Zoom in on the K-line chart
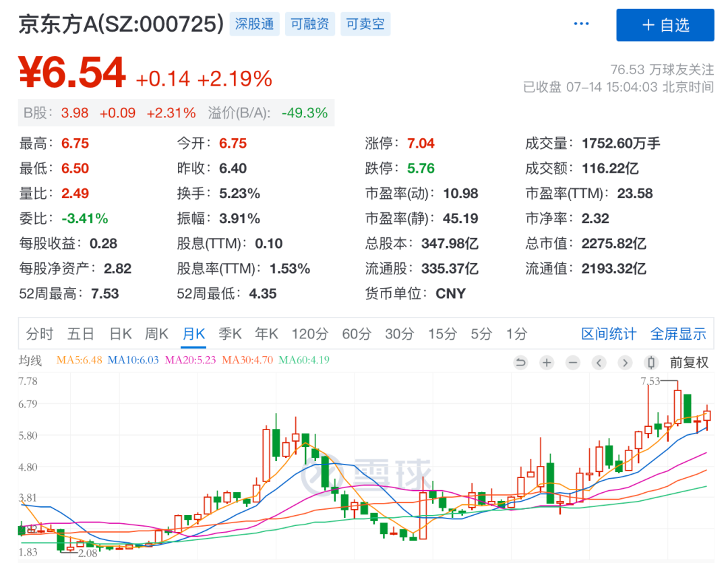728x563 pixels. (546, 363)
